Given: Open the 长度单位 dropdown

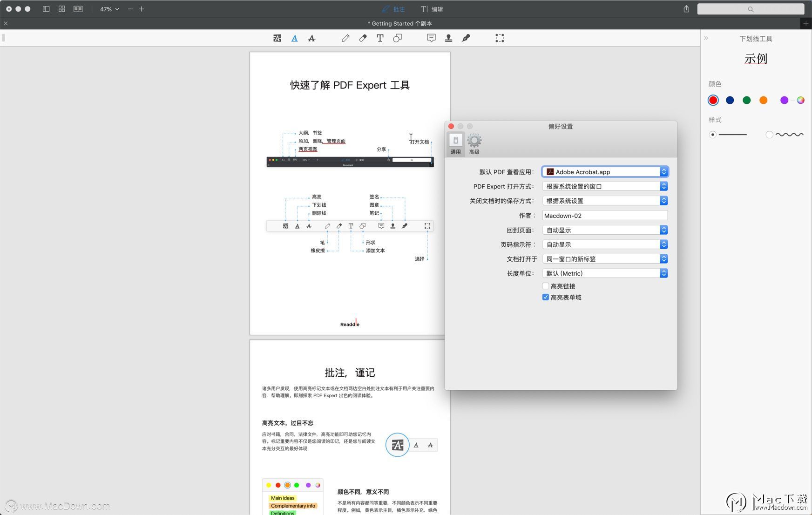Looking at the screenshot, I should click(605, 273).
